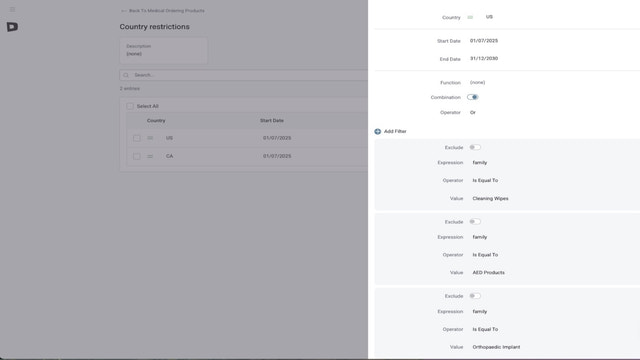Check the CA row checkbox
This screenshot has width=640, height=360.
pos(137,156)
